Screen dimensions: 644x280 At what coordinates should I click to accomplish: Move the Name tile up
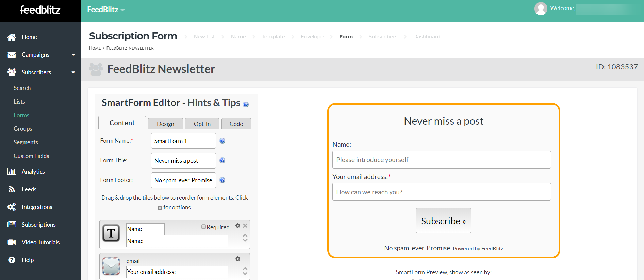[x=245, y=235]
